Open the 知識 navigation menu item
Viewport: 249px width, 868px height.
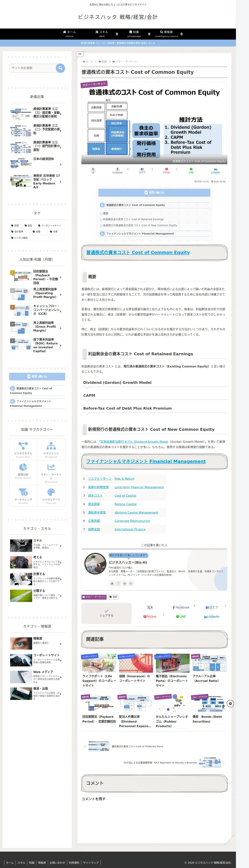(x=134, y=34)
